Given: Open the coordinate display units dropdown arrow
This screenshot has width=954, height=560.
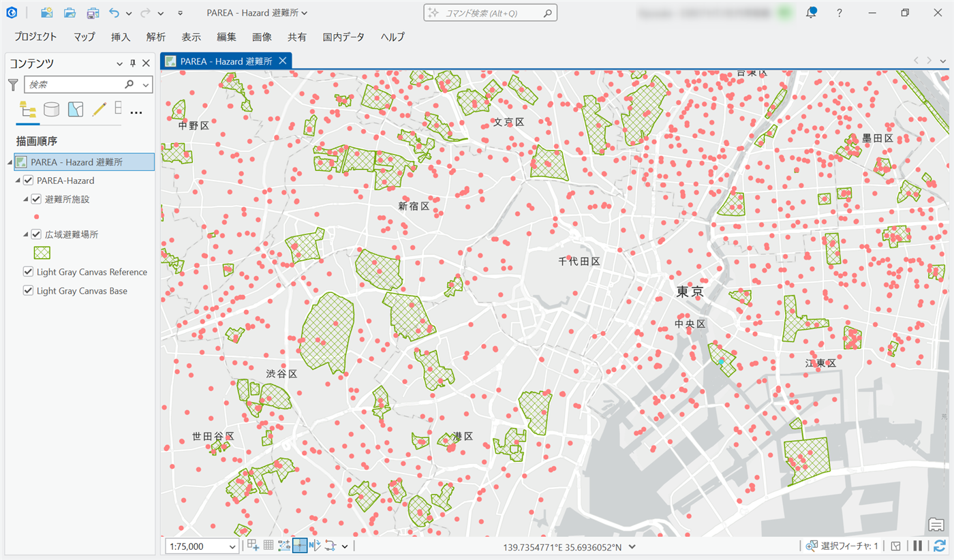Looking at the screenshot, I should 632,546.
